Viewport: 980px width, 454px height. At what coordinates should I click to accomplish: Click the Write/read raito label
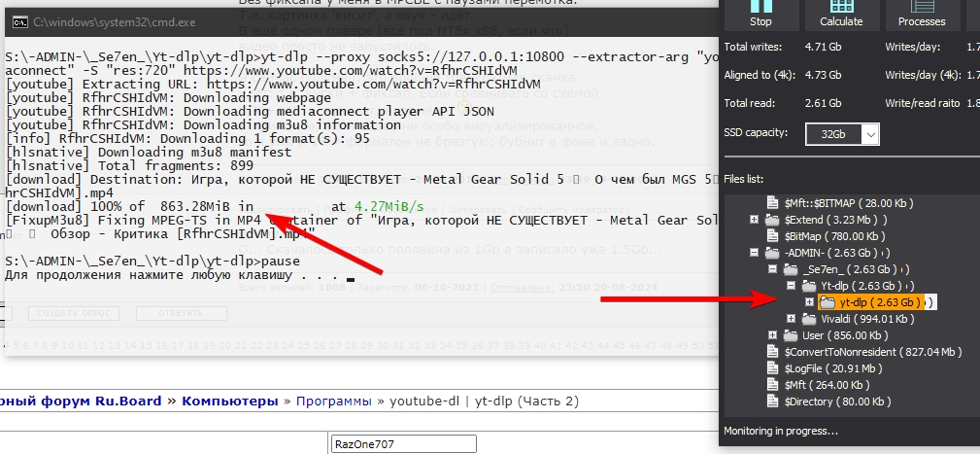coord(923,103)
